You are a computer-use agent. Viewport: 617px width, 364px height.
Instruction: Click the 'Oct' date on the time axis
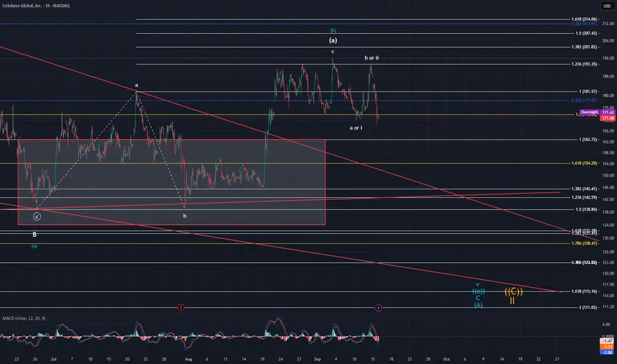click(x=446, y=359)
